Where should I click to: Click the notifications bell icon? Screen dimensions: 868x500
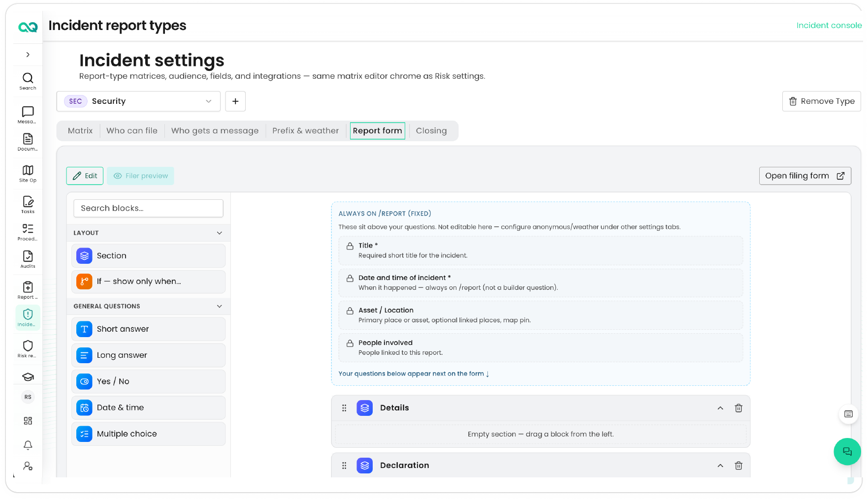(28, 445)
